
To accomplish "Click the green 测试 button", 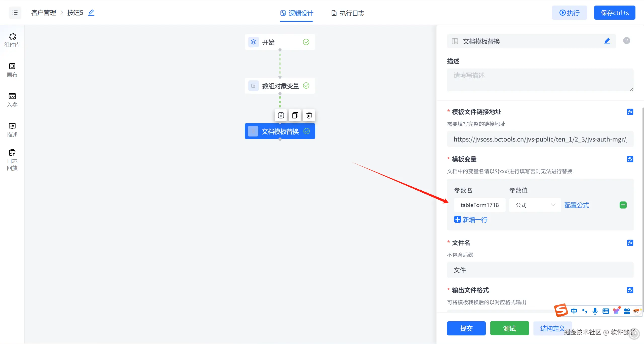I will pyautogui.click(x=509, y=328).
